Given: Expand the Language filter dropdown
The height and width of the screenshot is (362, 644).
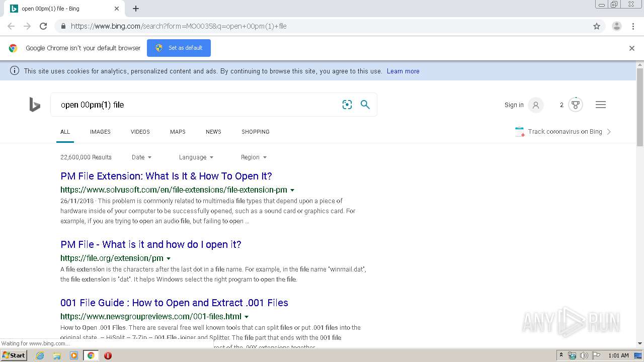Looking at the screenshot, I should (196, 157).
